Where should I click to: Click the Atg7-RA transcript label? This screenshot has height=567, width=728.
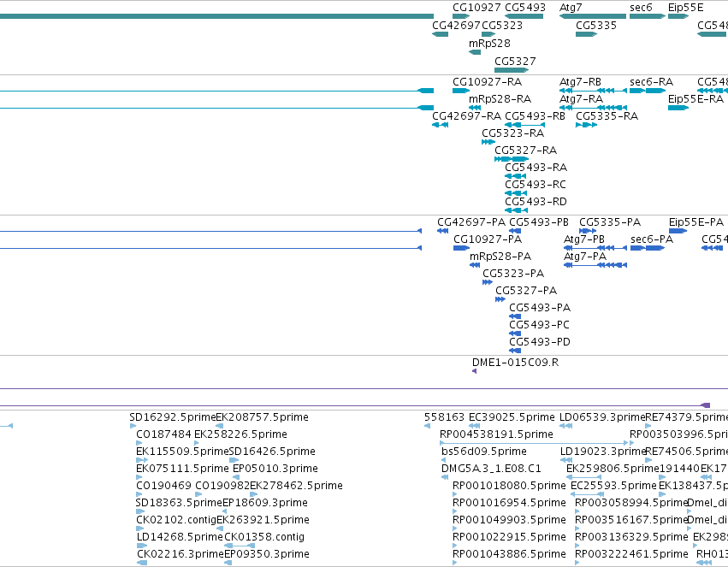581,99
